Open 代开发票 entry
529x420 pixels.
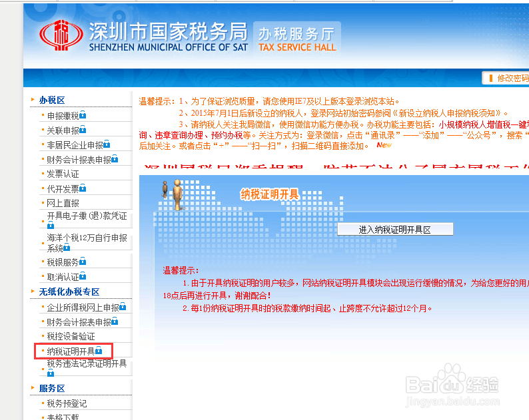[63, 189]
